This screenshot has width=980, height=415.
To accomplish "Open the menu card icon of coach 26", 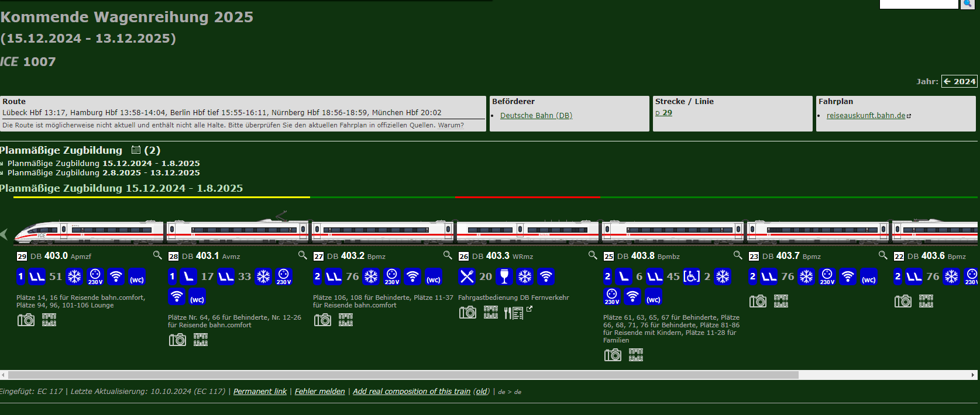I will [514, 313].
